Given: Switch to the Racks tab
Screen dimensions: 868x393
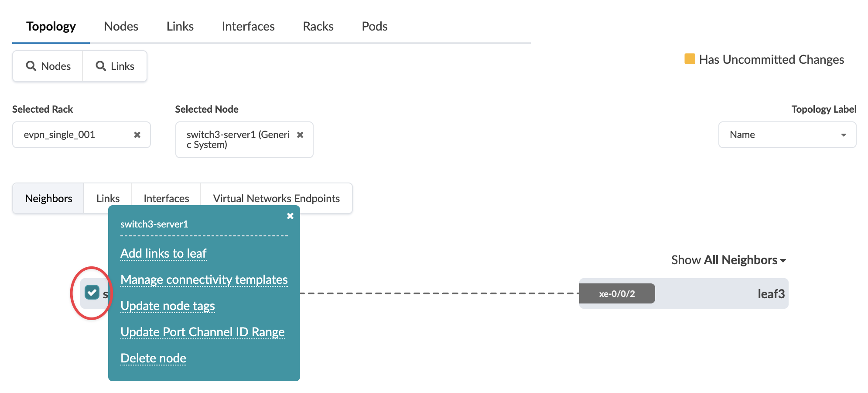Looking at the screenshot, I should [318, 27].
